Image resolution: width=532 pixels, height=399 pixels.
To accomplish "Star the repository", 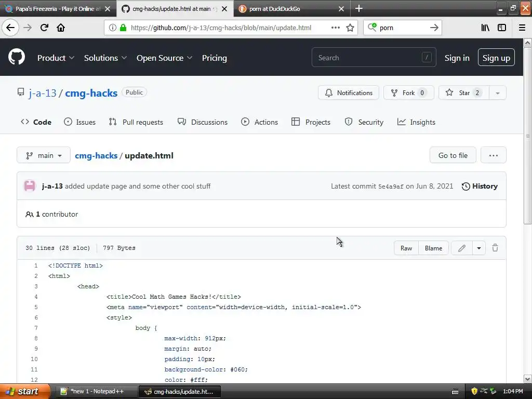I will (x=464, y=93).
